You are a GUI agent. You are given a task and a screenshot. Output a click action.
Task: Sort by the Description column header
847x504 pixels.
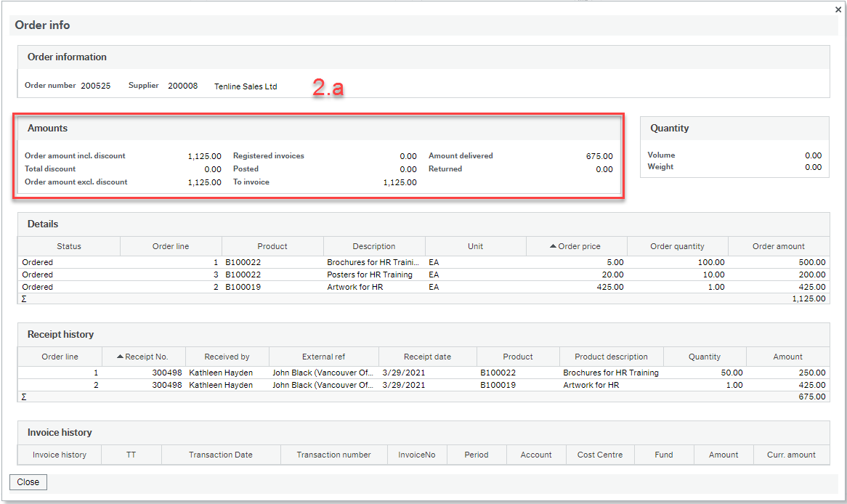pos(374,246)
